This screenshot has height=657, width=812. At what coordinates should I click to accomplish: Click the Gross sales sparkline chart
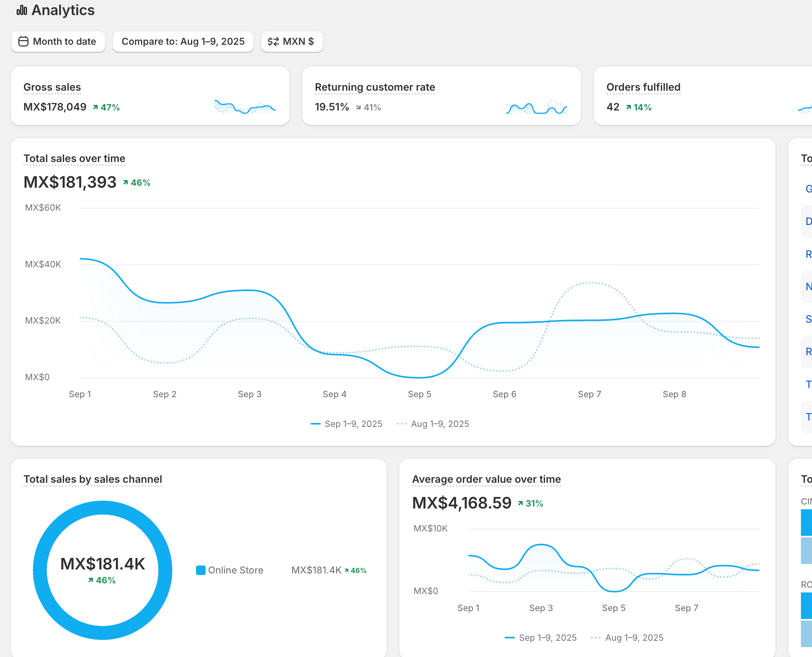pyautogui.click(x=245, y=107)
